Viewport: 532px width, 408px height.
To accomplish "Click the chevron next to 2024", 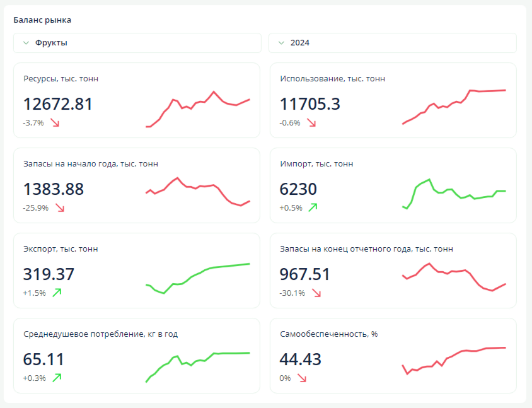I will tap(281, 43).
